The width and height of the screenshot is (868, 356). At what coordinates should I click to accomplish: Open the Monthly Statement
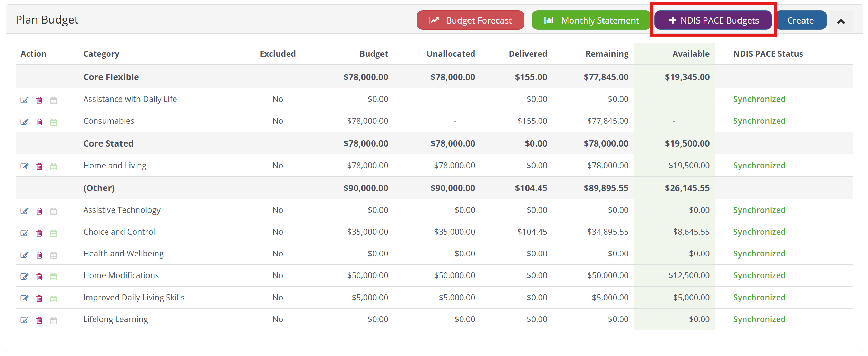pos(591,20)
